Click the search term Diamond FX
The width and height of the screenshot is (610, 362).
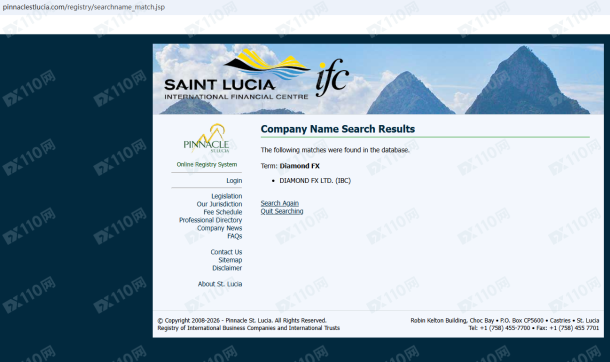(x=300, y=166)
